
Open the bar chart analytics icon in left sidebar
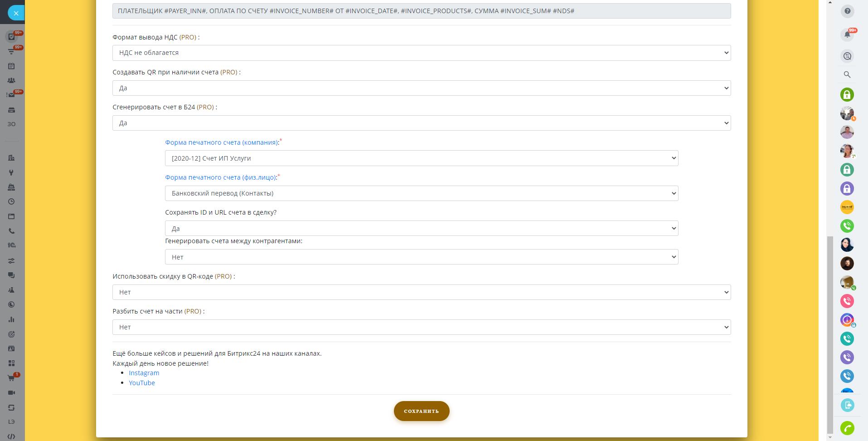[11, 319]
